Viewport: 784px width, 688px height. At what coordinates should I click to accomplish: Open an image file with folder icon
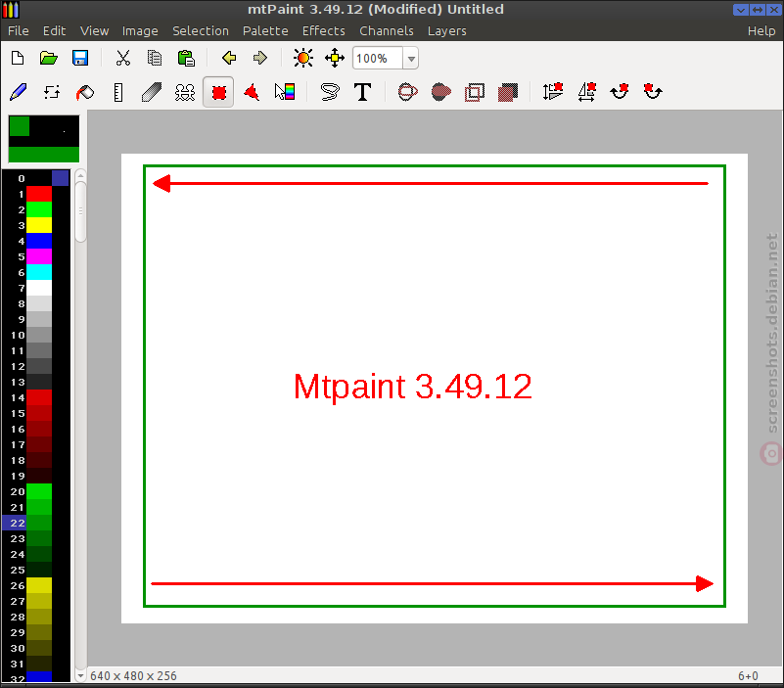click(49, 58)
